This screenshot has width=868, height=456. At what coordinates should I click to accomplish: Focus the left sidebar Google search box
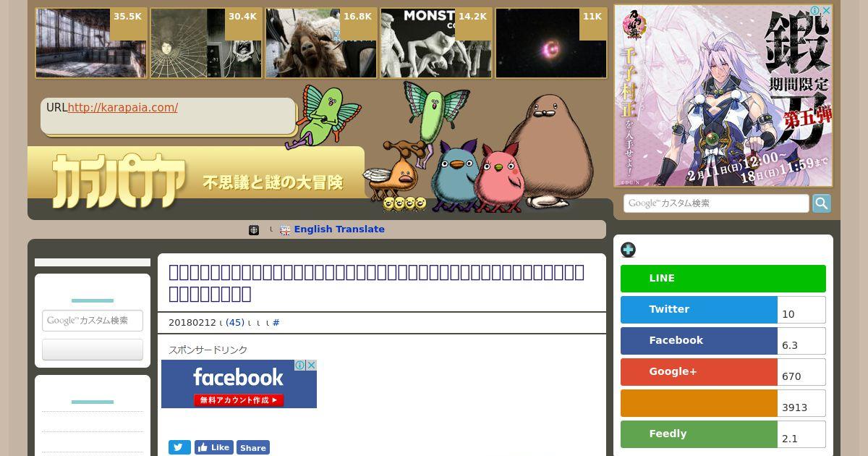(x=93, y=321)
